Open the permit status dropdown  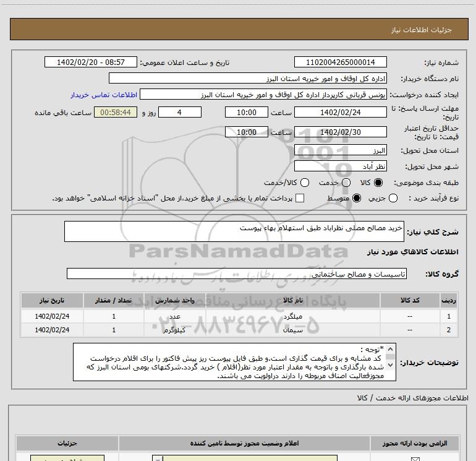pyautogui.click(x=245, y=459)
